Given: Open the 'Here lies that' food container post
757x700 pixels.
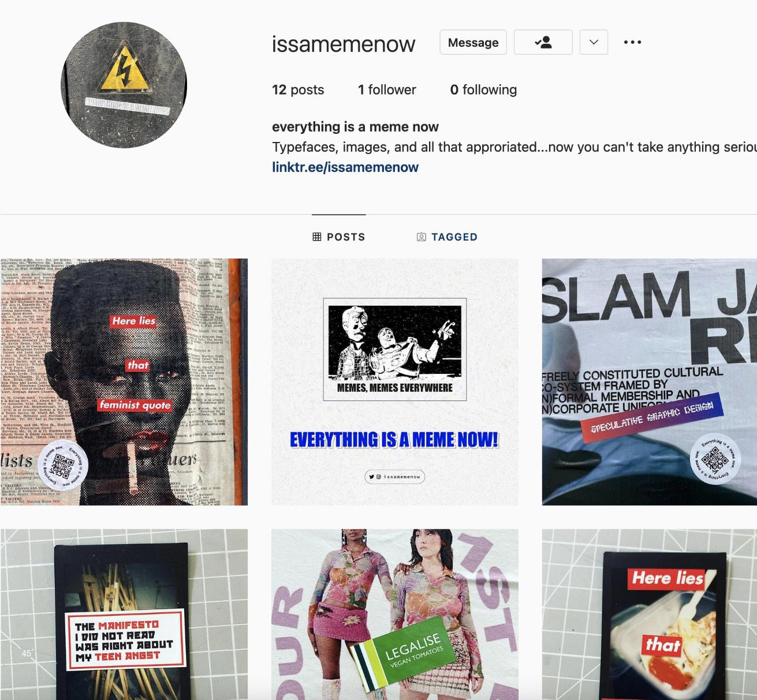Looking at the screenshot, I should pos(649,615).
